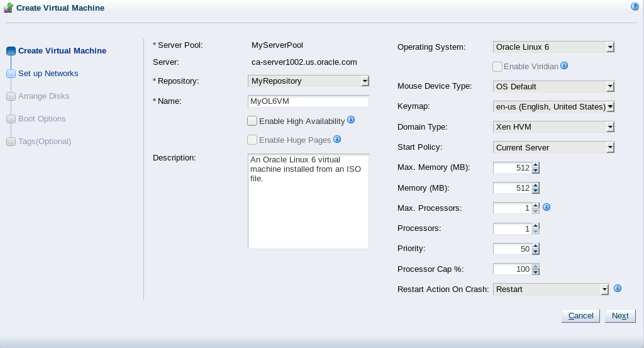
Task: Click the Create Virtual Machine step marker
Action: point(11,51)
